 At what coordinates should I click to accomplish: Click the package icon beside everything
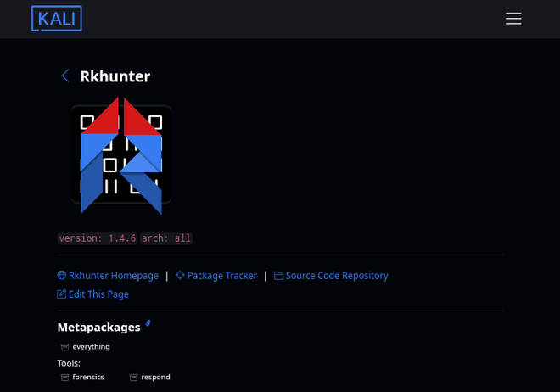[64, 347]
